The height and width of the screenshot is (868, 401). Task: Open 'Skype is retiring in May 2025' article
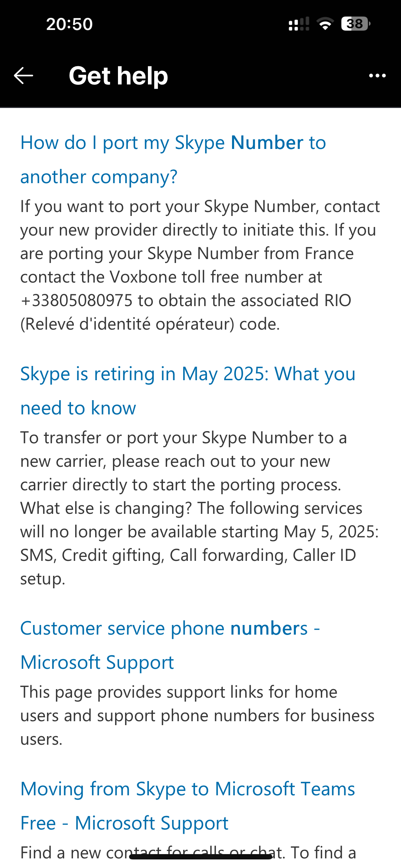pyautogui.click(x=188, y=374)
